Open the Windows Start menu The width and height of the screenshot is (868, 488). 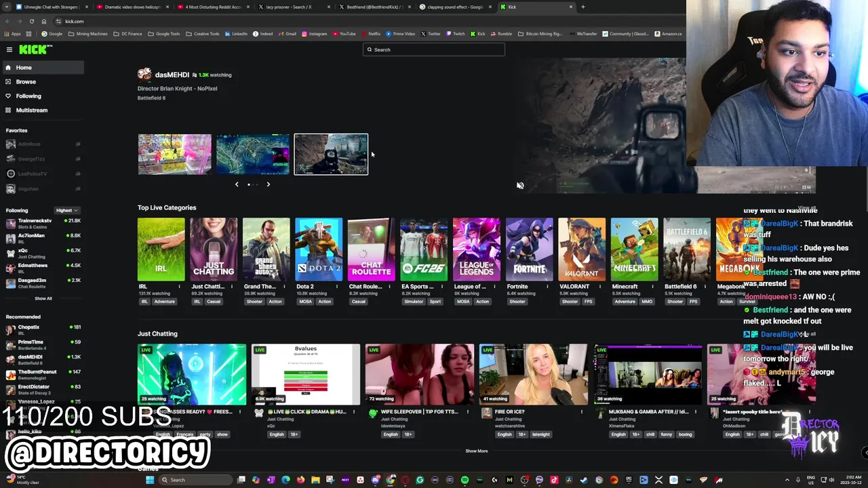pos(150,480)
